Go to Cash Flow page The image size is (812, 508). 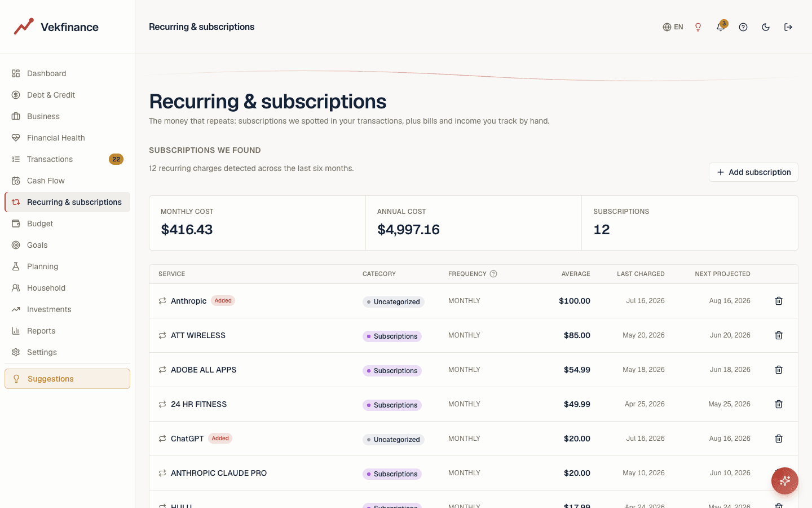point(67,181)
